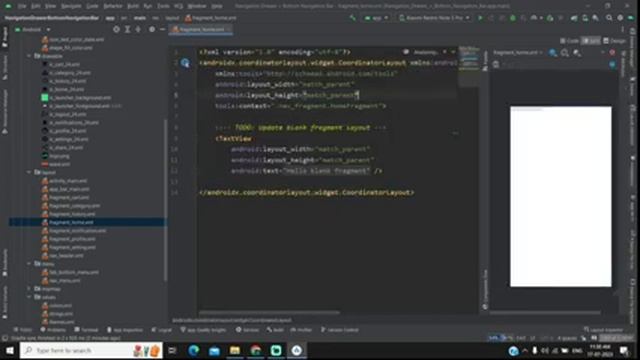Hide the Project panel with minus icon
This screenshot has height=360, width=640.
point(162,29)
